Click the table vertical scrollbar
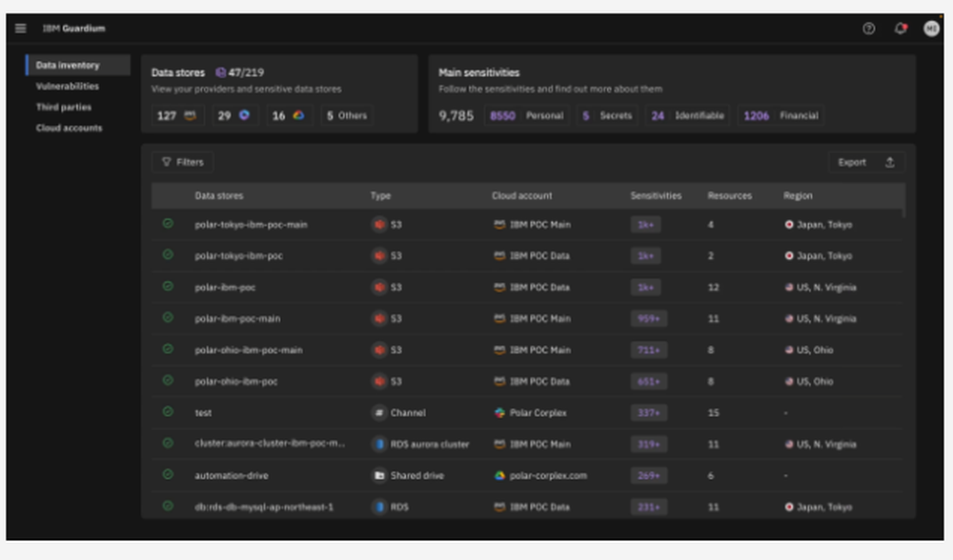 (x=904, y=200)
